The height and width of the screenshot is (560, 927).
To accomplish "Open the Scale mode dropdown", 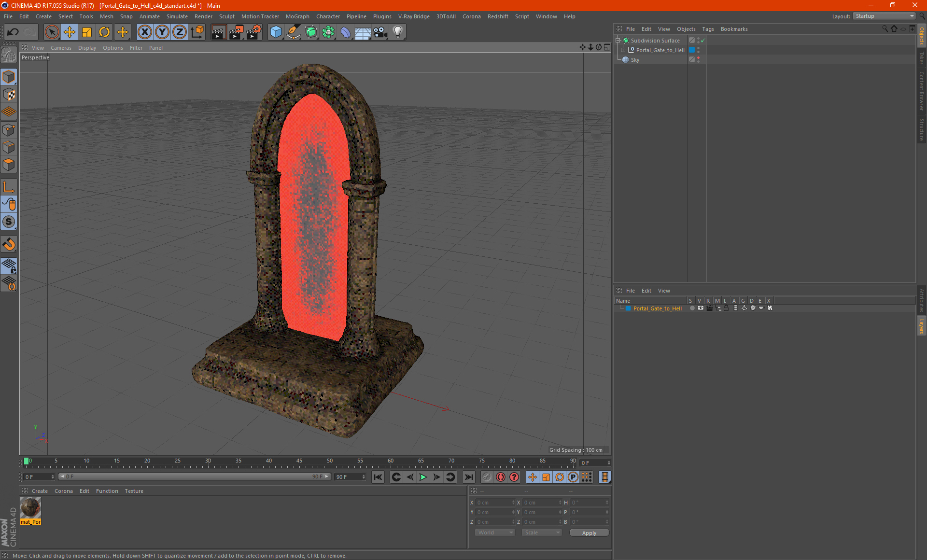I will pyautogui.click(x=542, y=532).
